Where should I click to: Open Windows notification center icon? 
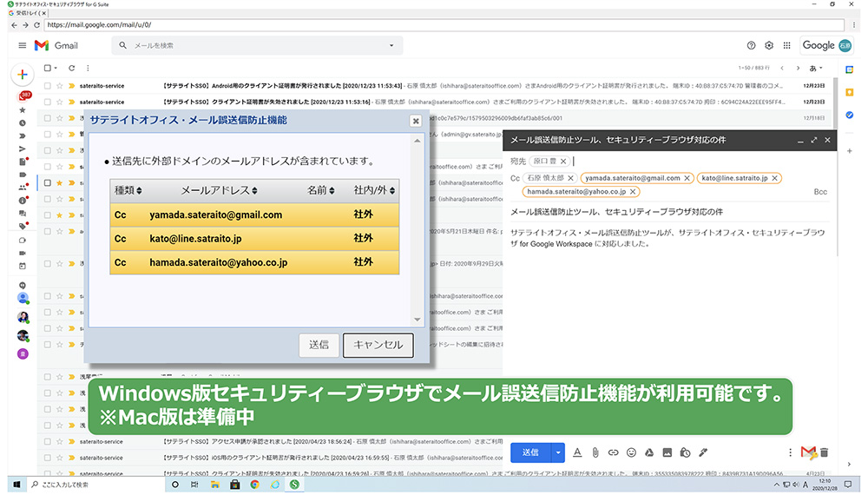tap(847, 485)
